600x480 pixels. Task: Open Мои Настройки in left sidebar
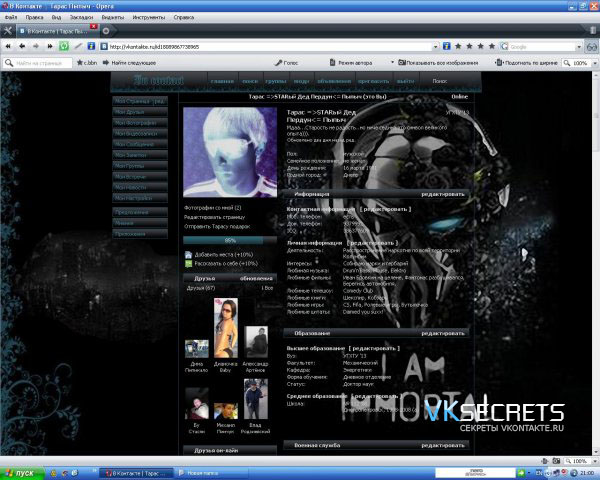click(x=140, y=198)
